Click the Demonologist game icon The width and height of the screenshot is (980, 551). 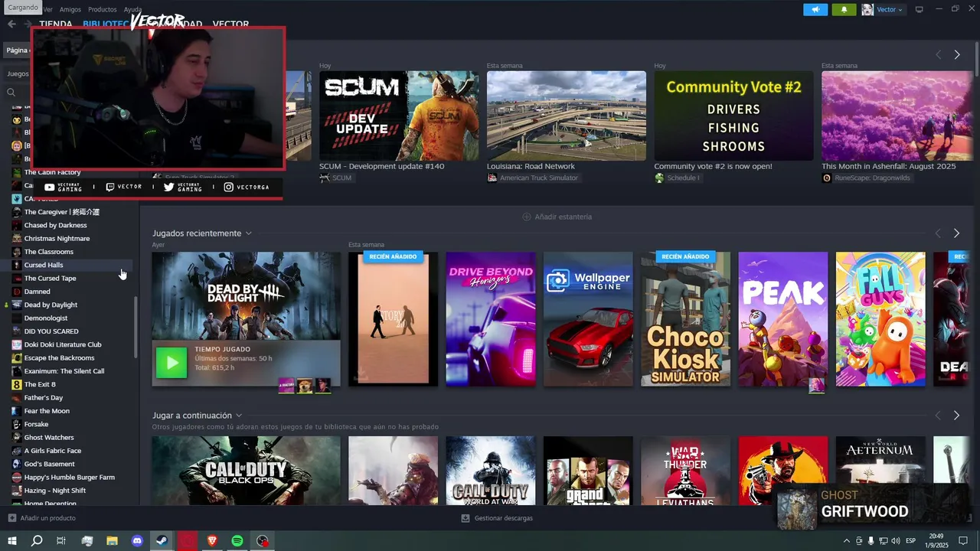pyautogui.click(x=17, y=318)
